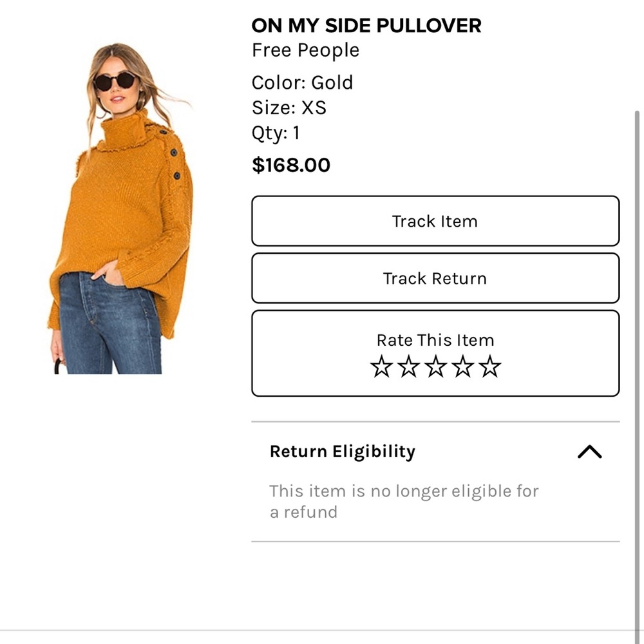
Task: Select the ON MY SIDE PULLOVER title
Action: [366, 26]
